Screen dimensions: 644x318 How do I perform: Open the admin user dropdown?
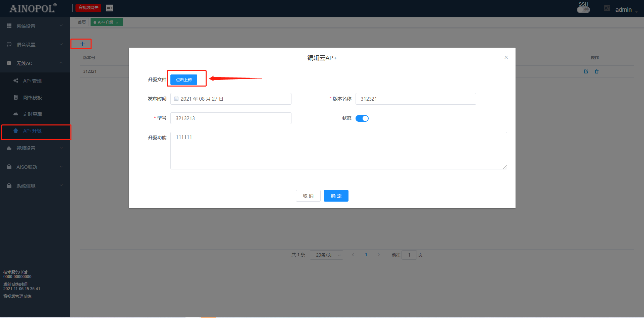click(x=624, y=10)
